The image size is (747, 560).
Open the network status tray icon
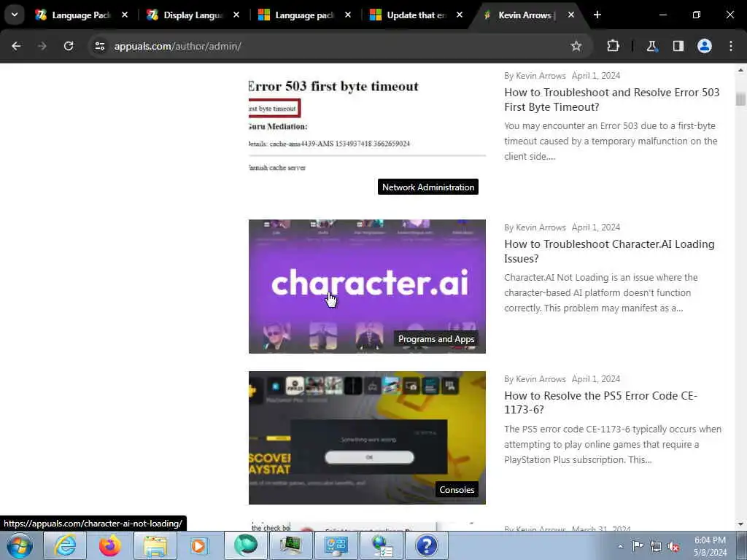[656, 546]
